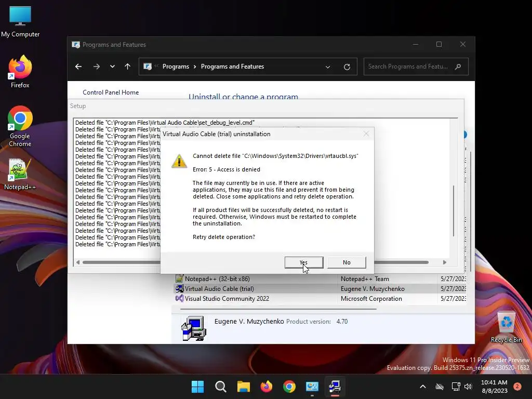Click the warning icon in the dialog
Image resolution: width=532 pixels, height=399 pixels.
pos(179,161)
